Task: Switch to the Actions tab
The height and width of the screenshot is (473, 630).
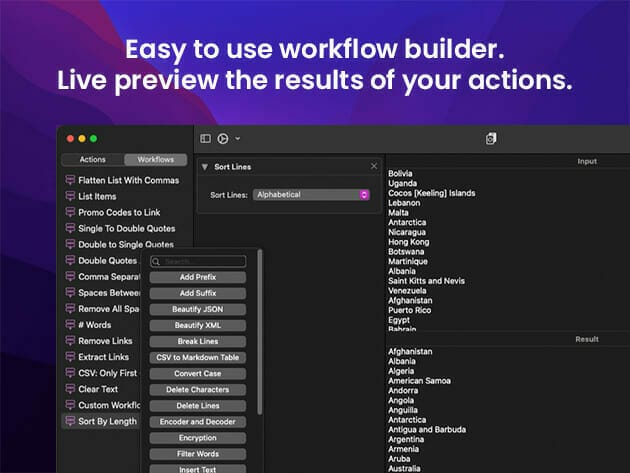Action: [x=92, y=159]
